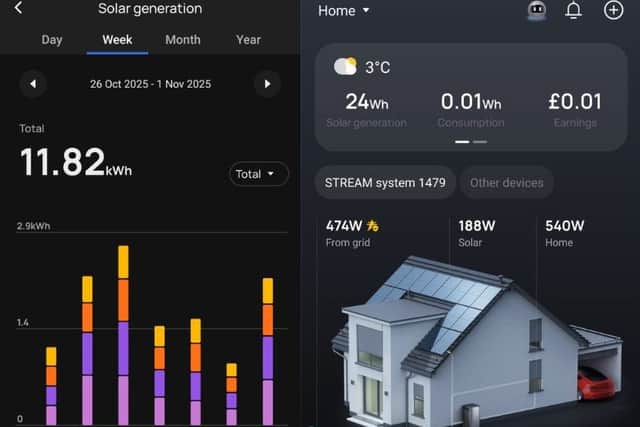Select the first summary card page dot
Image resolution: width=640 pixels, height=427 pixels.
pyautogui.click(x=462, y=142)
